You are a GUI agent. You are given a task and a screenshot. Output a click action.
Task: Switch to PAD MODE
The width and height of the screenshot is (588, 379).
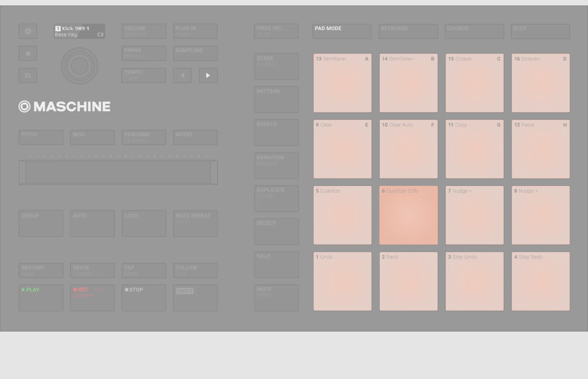342,31
